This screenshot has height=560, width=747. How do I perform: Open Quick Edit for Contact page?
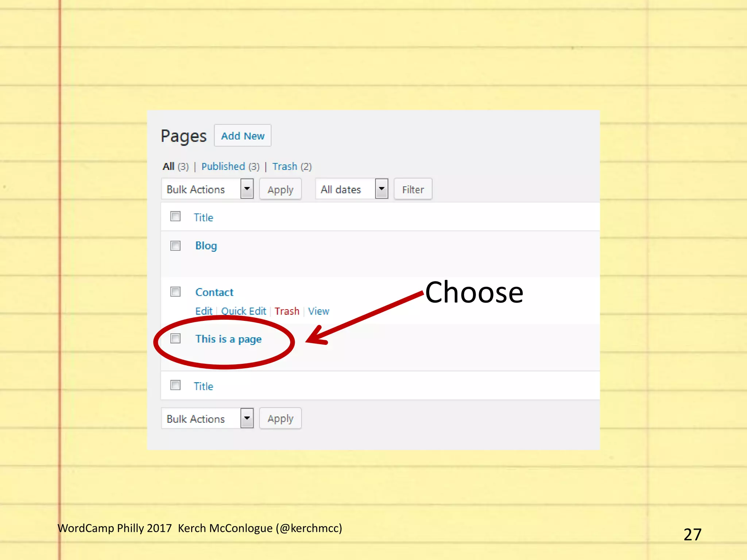244,311
